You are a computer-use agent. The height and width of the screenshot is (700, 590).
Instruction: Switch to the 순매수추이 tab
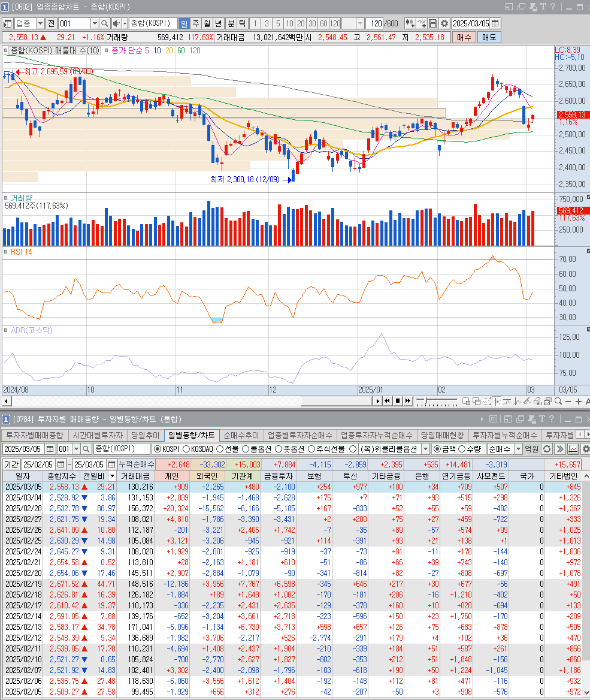tap(241, 435)
